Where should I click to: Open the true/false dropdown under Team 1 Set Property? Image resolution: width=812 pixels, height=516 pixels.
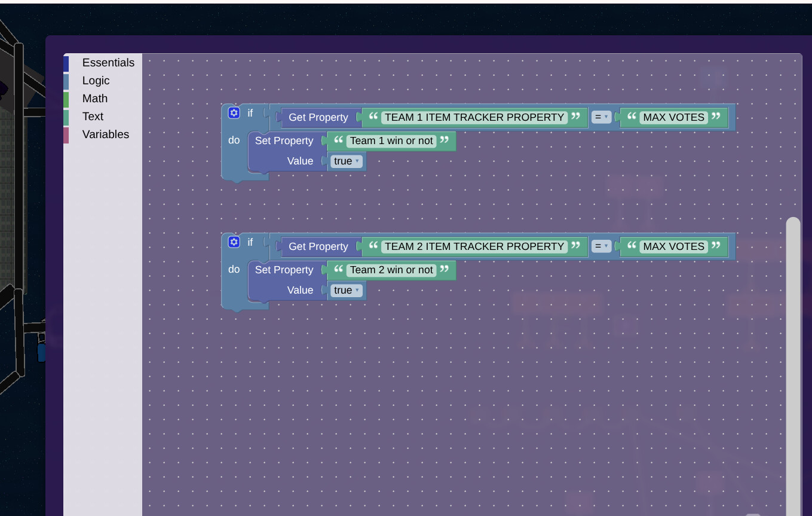[346, 161]
